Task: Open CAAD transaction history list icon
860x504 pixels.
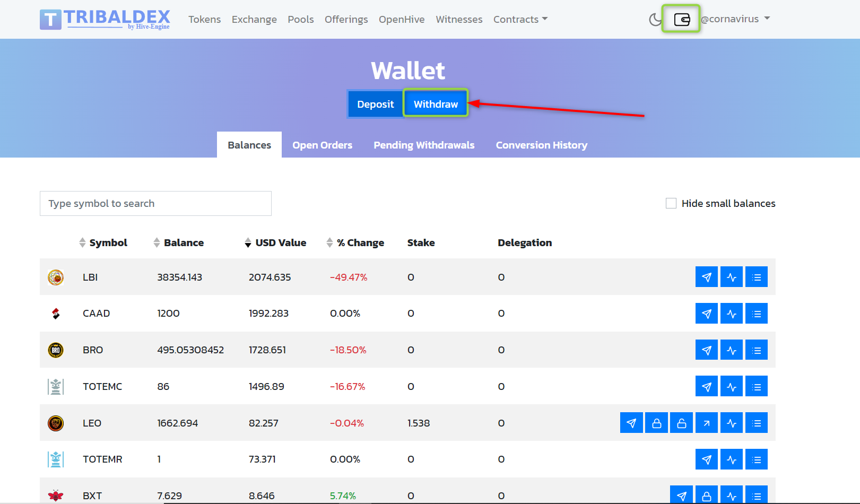Action: pos(757,314)
